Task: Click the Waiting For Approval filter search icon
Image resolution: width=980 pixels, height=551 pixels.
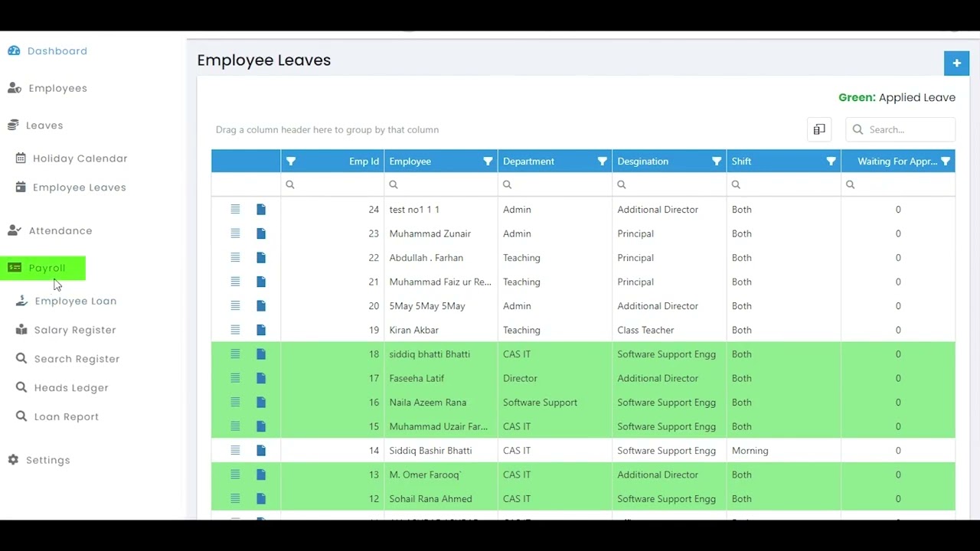Action: coord(851,184)
